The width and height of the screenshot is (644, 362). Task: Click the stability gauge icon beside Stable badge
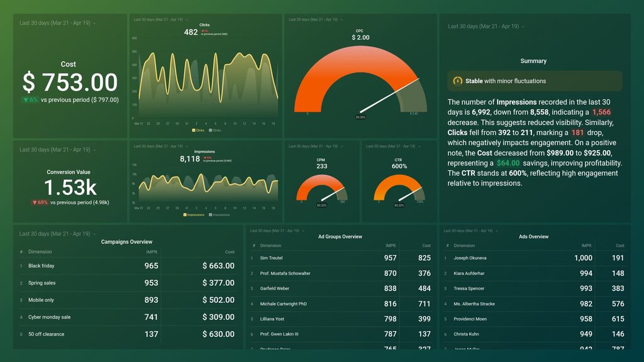coord(458,80)
